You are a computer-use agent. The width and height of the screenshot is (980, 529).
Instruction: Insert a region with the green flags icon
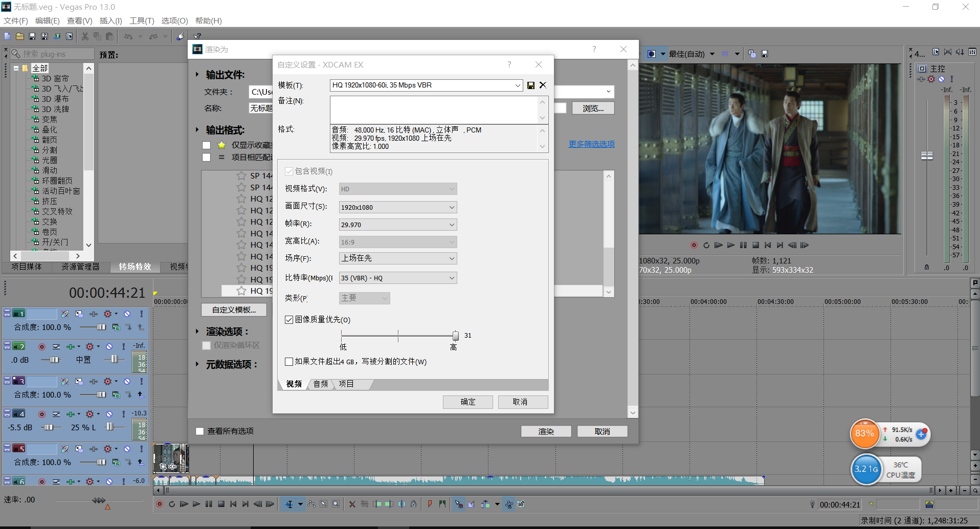[x=442, y=504]
